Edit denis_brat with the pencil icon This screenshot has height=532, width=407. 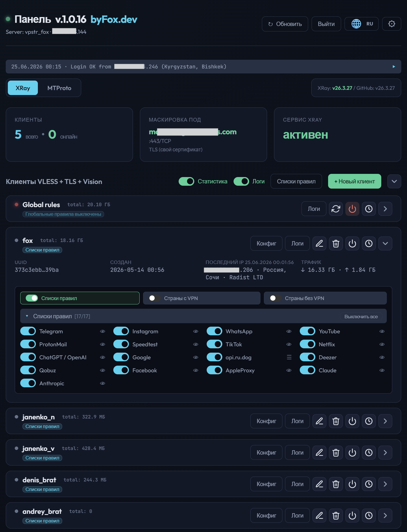pyautogui.click(x=319, y=484)
